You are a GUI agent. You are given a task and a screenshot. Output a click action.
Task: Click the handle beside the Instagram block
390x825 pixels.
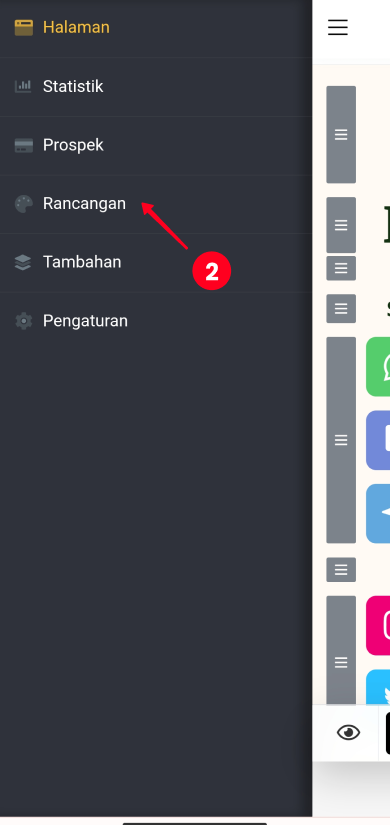click(x=341, y=650)
